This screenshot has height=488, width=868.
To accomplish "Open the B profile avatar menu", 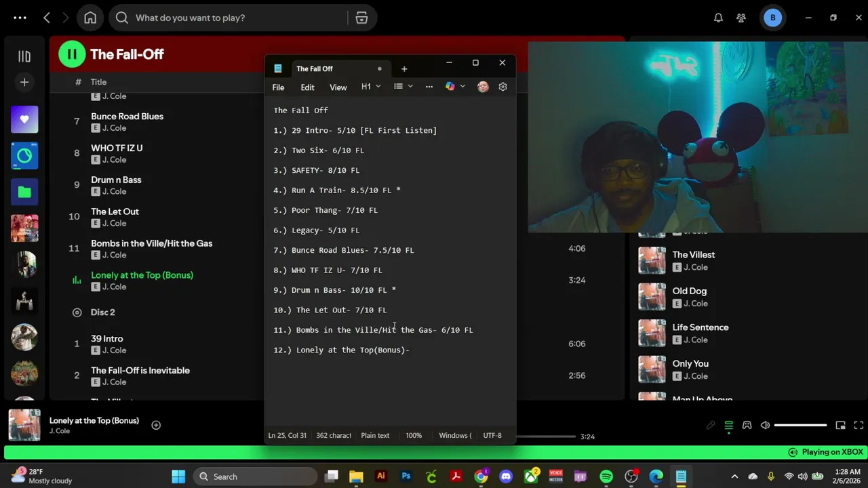I will coord(772,18).
